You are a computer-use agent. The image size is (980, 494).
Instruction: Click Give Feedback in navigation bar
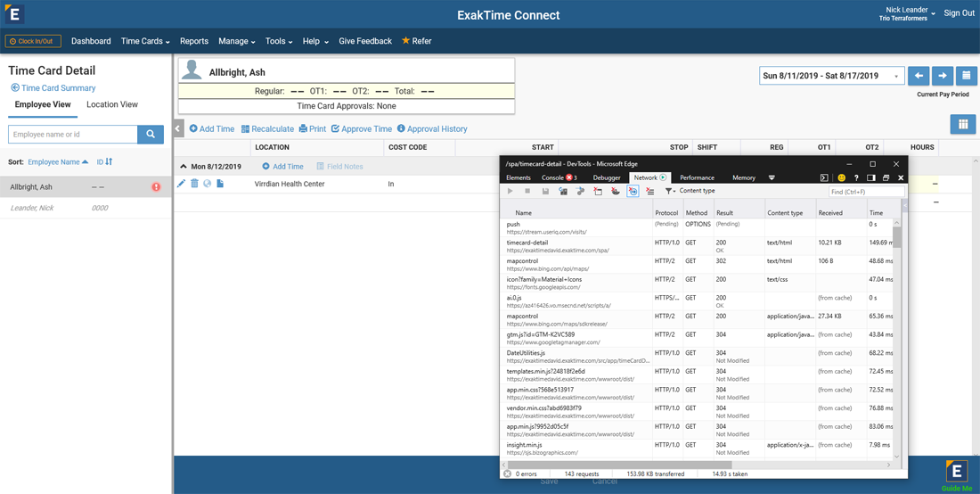[365, 41]
